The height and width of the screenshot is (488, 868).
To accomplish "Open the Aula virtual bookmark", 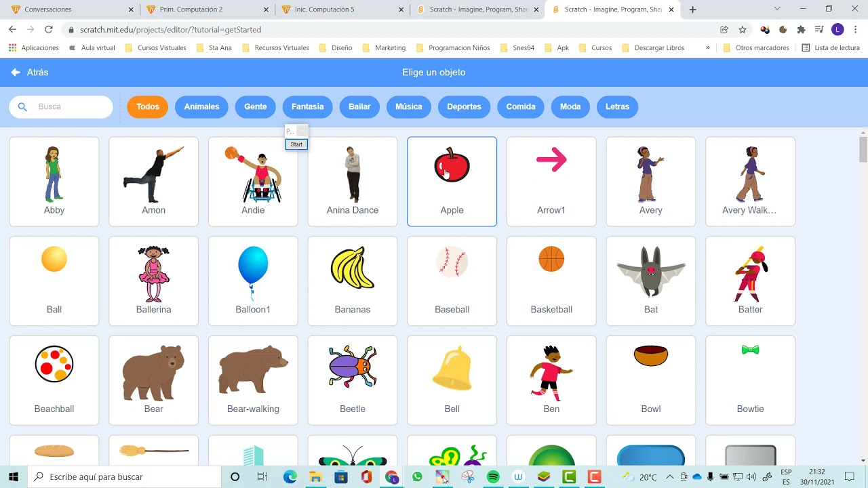I will coord(92,48).
